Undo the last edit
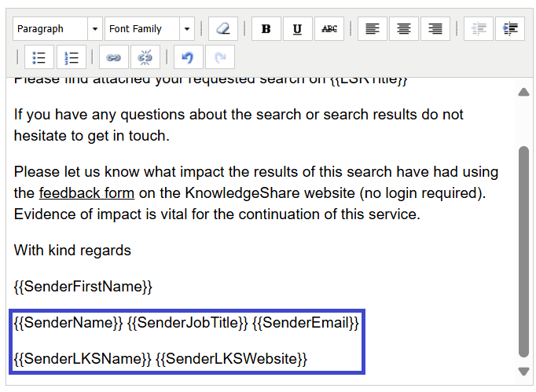The image size is (536, 392). (188, 57)
